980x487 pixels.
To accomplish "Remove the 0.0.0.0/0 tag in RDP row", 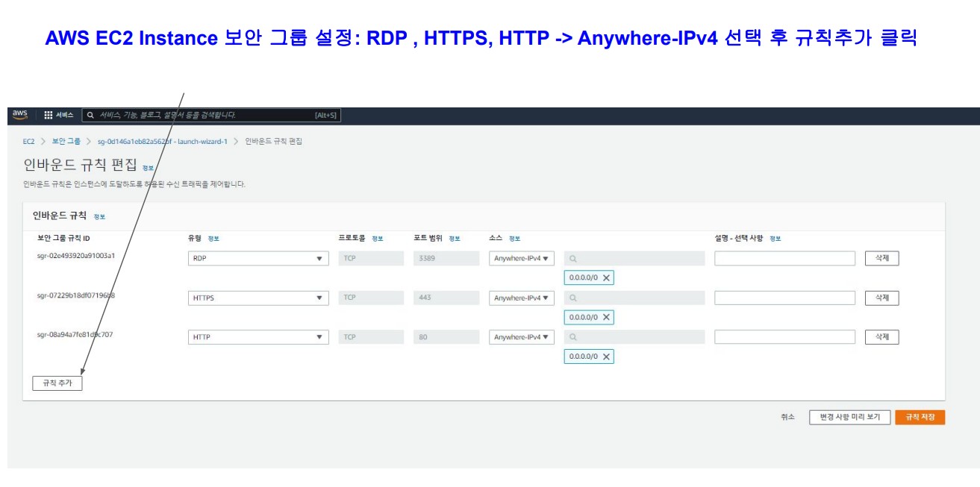I will point(607,277).
